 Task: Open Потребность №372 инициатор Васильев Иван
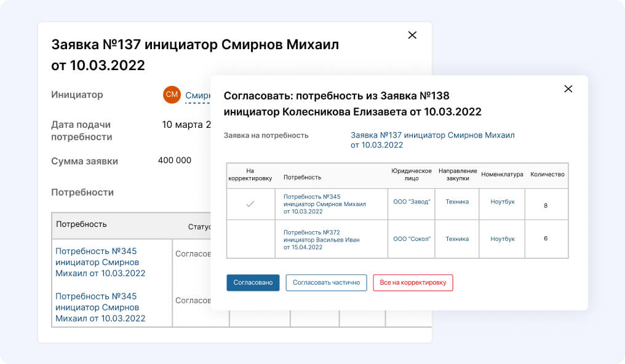coord(321,239)
